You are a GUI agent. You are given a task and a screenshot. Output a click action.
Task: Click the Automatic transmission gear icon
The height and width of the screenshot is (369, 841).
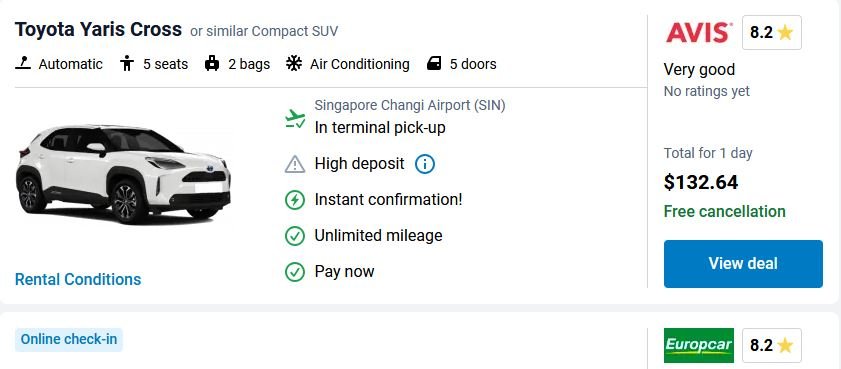tap(23, 64)
